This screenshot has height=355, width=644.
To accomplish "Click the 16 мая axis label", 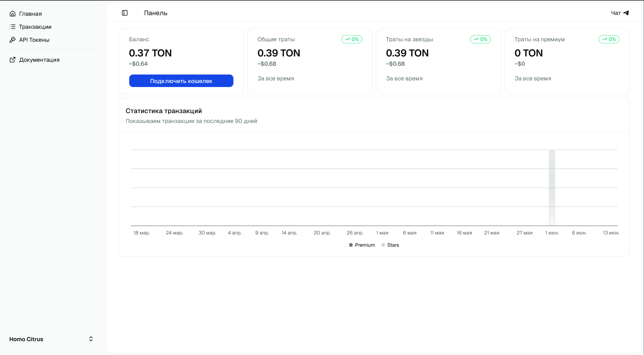I will (464, 233).
